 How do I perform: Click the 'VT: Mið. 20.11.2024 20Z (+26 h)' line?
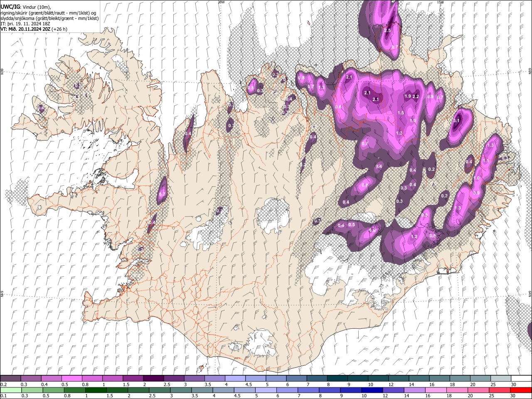click(x=34, y=29)
